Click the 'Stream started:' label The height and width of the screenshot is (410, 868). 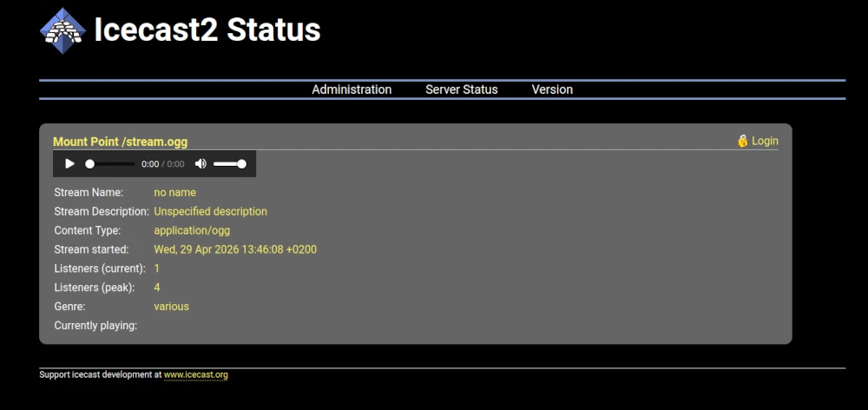click(x=91, y=249)
